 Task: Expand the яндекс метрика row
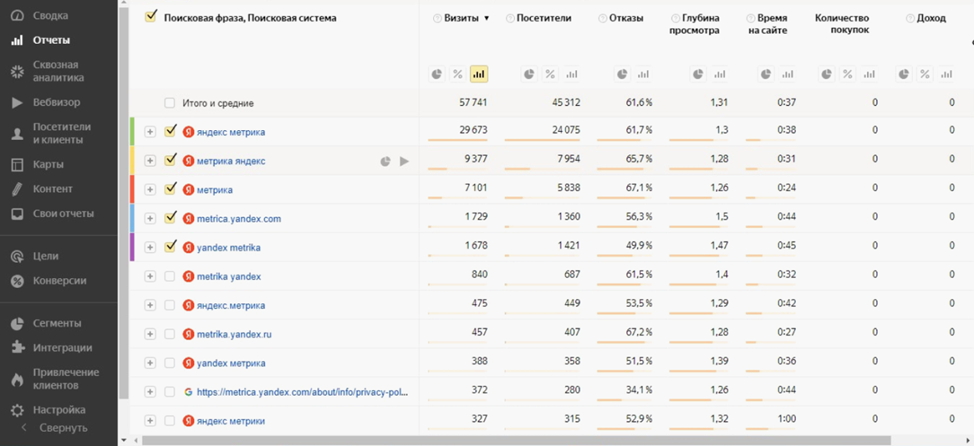point(150,132)
